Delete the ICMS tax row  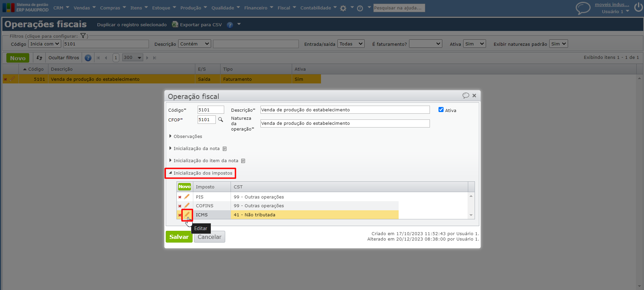pos(180,215)
